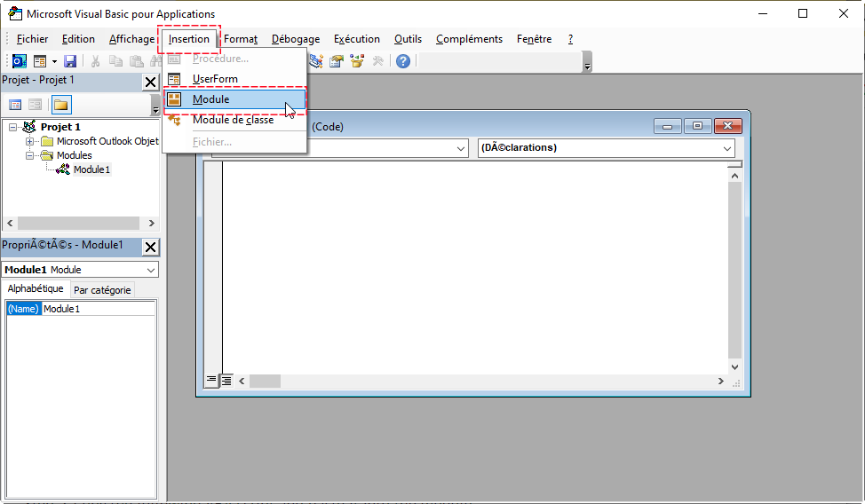Open the Fichier menu
The image size is (865, 504).
32,39
